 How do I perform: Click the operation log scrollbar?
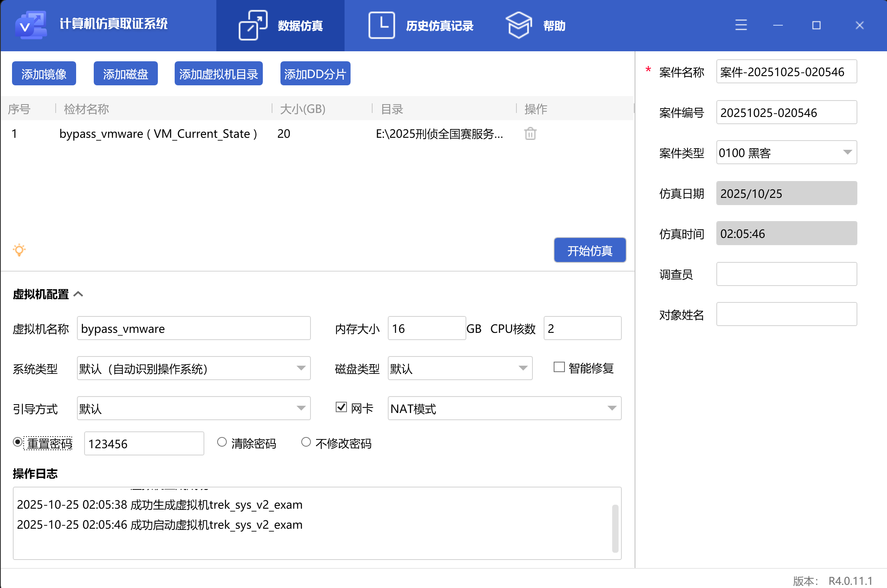[x=615, y=528]
